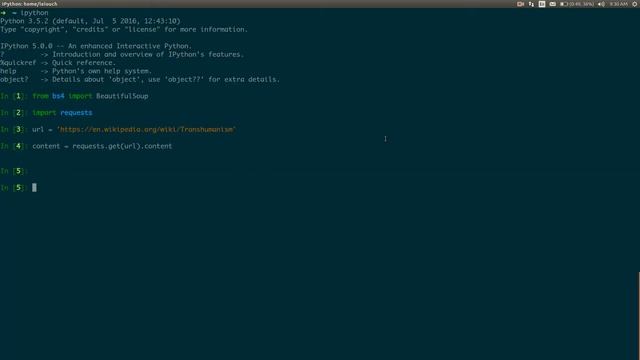The height and width of the screenshot is (360, 640).
Task: Click the terminal window title in top bar
Action: (x=29, y=4)
